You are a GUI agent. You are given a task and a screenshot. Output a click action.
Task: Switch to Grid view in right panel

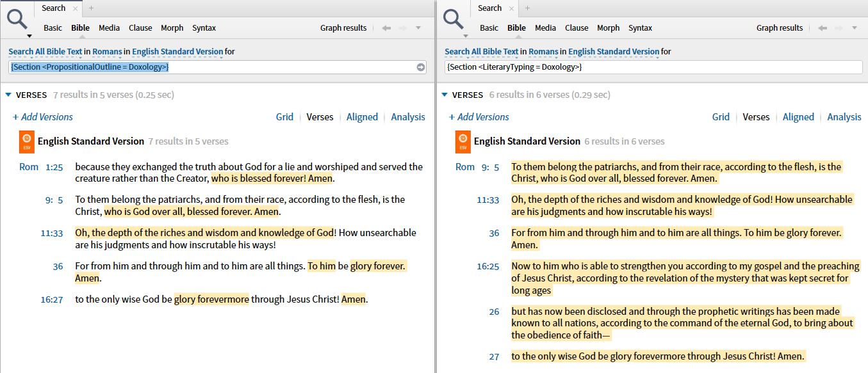point(721,117)
